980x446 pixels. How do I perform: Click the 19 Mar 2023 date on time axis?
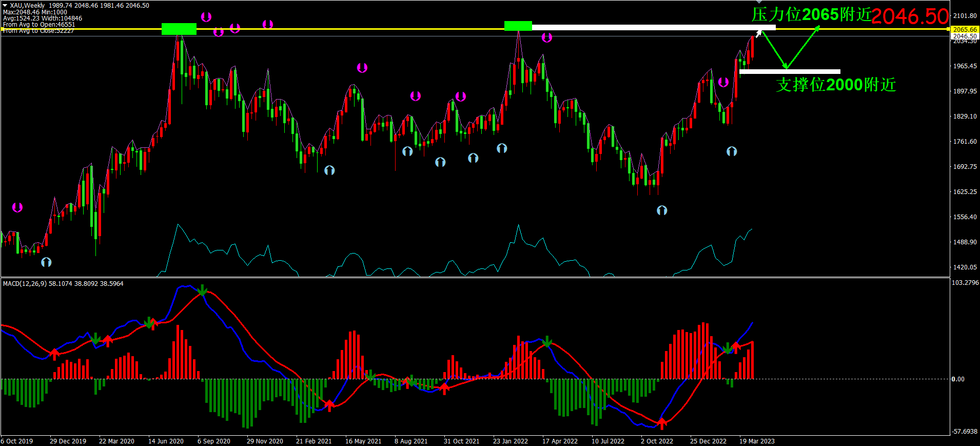click(757, 441)
